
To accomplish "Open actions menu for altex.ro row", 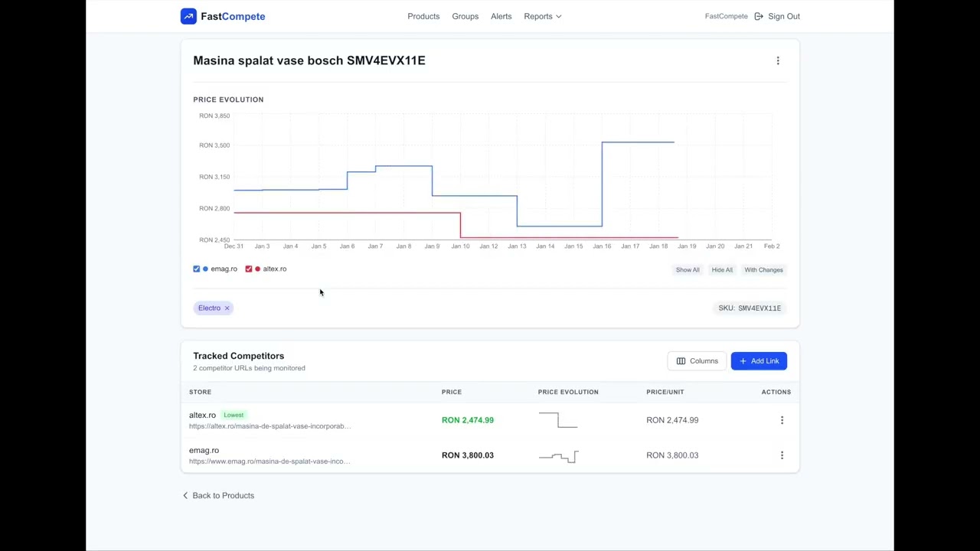I will pyautogui.click(x=782, y=420).
